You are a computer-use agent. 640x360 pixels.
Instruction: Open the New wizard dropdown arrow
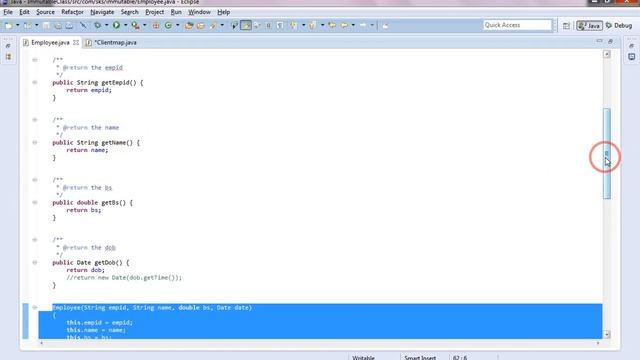coord(18,25)
